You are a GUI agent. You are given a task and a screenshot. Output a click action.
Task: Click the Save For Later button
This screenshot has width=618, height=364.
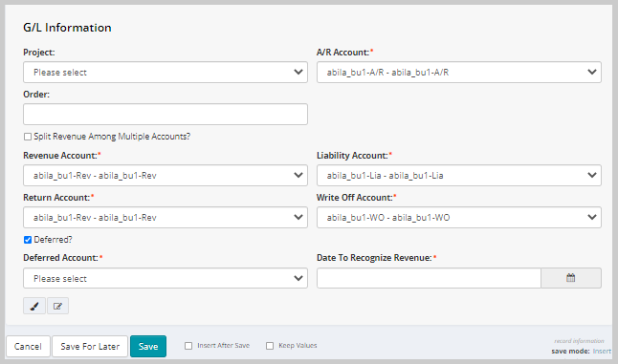(90, 346)
